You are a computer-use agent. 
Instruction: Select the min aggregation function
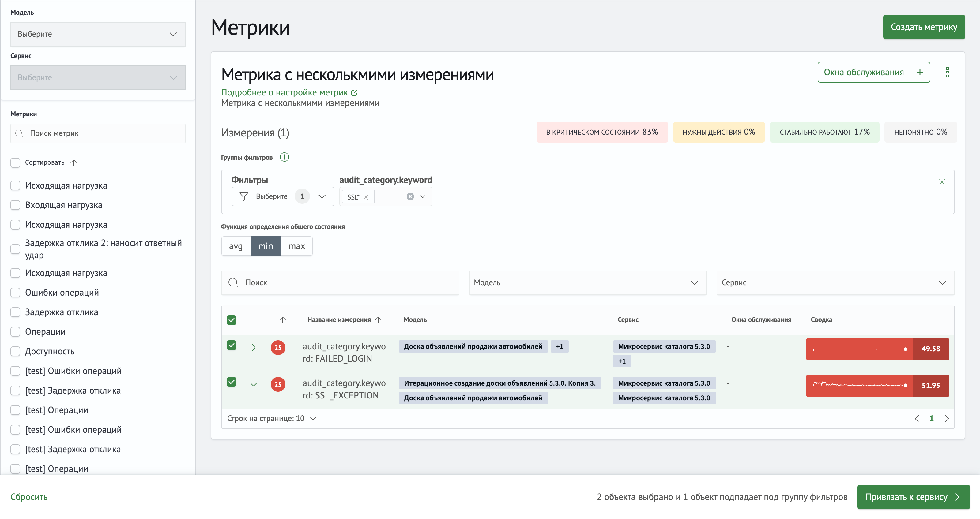pos(266,246)
